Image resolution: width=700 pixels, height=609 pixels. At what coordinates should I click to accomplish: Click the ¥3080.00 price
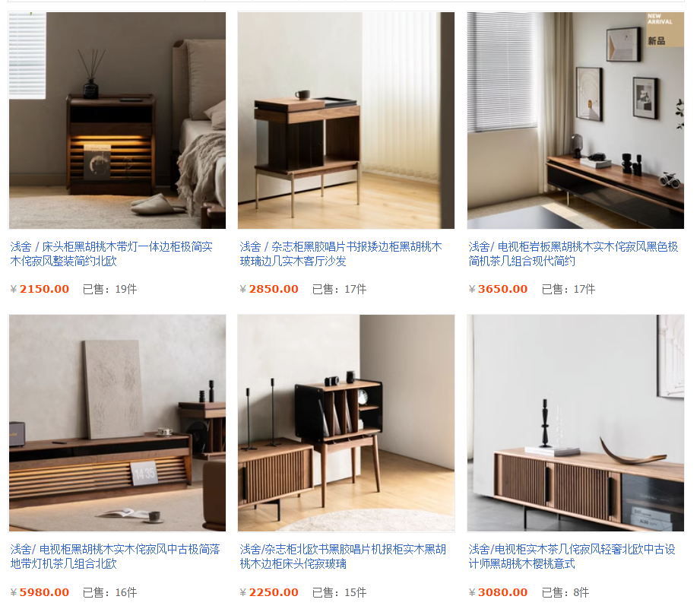tap(499, 592)
